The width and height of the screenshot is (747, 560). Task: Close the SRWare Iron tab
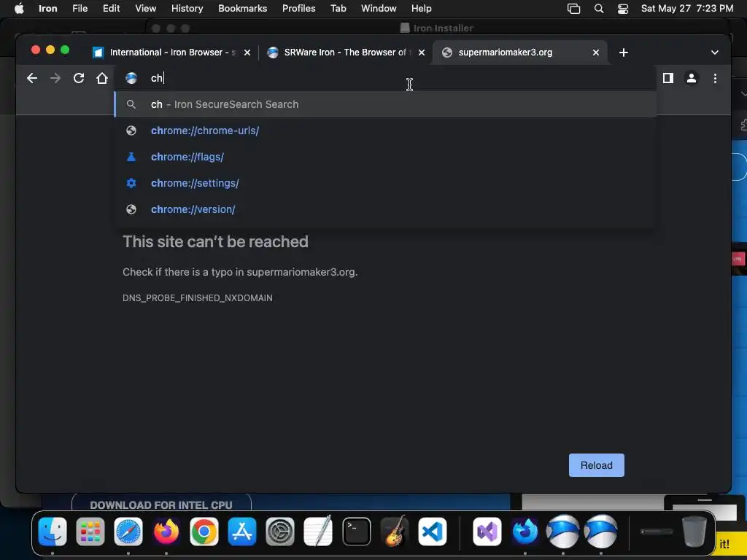421,52
